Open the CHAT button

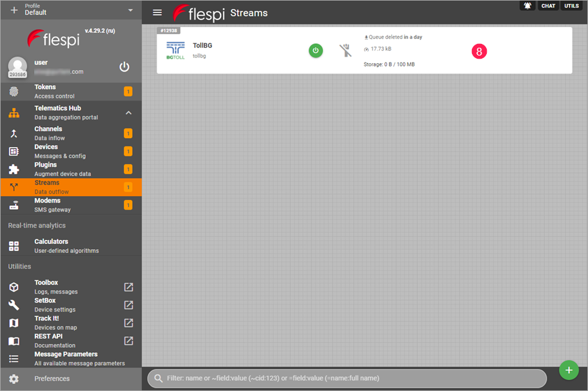[x=548, y=6]
